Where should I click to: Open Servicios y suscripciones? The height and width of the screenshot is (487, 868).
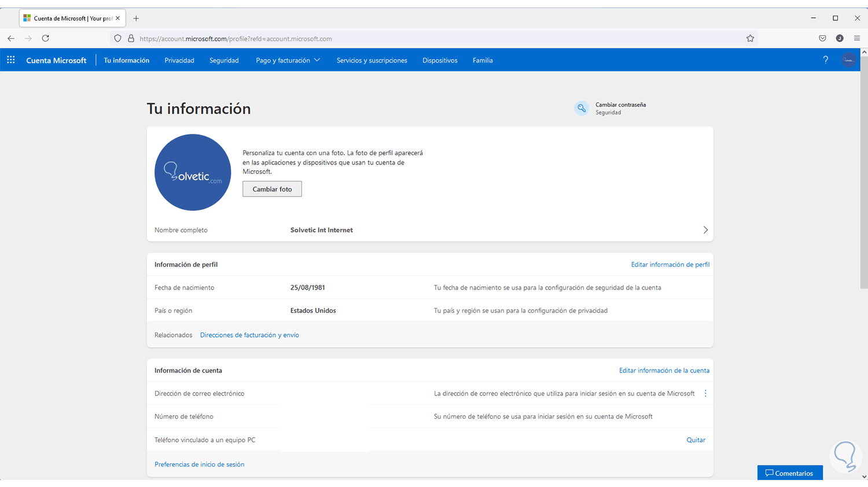pos(372,60)
